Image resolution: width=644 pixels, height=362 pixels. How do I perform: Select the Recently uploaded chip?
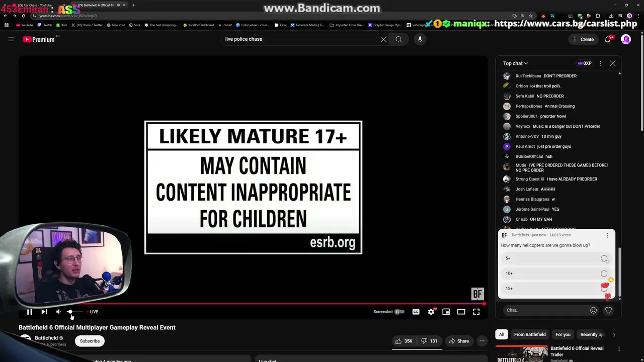592,334
